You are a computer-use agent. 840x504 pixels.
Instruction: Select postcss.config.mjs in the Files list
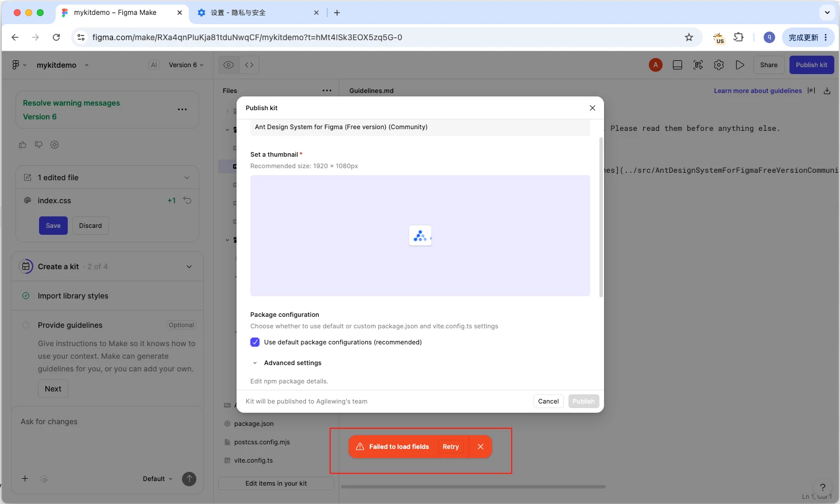tap(262, 442)
